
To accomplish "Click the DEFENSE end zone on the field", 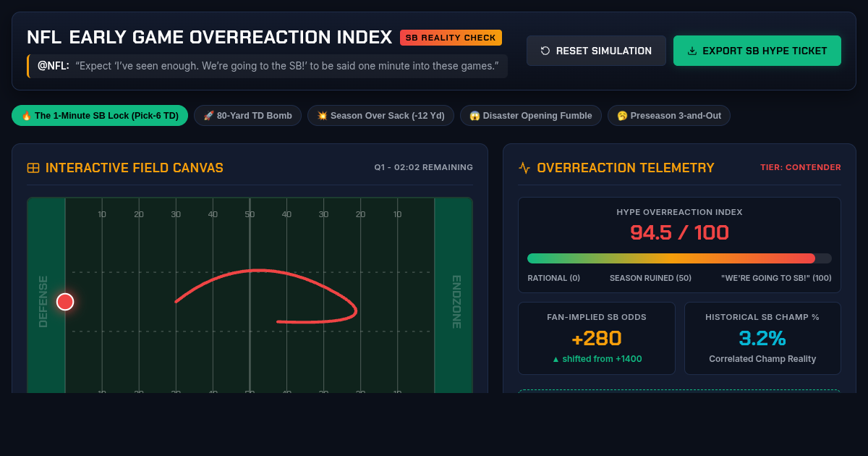I will click(46, 295).
